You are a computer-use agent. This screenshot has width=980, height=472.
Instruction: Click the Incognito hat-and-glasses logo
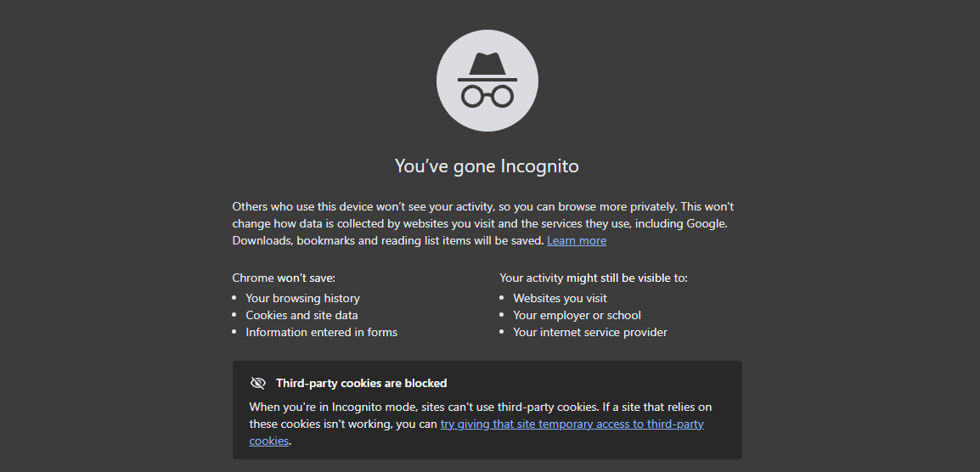pos(487,81)
